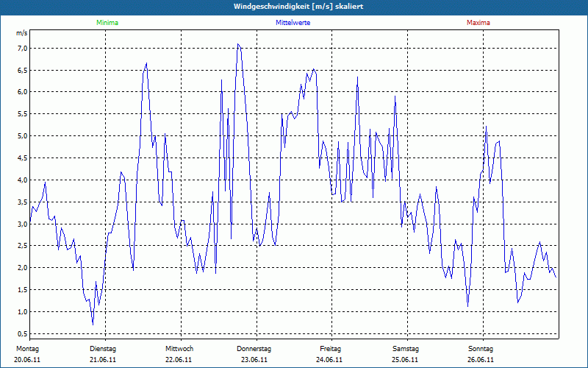Image resolution: width=588 pixels, height=368 pixels.
Task: Click the 2,0 y-axis label
Action: coord(22,268)
